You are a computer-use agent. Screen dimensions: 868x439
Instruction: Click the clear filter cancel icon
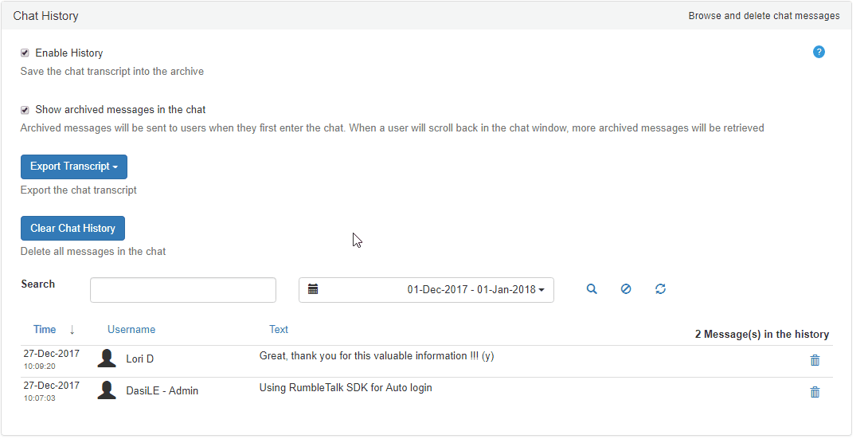626,289
